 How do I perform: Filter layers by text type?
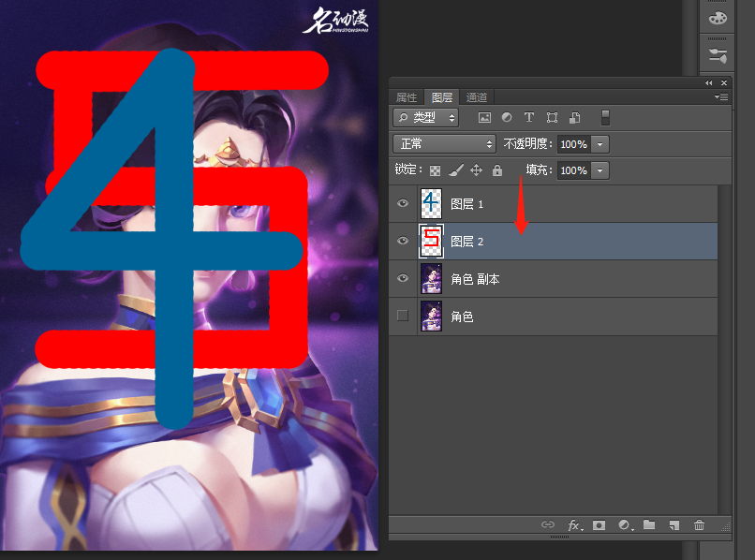coord(529,118)
